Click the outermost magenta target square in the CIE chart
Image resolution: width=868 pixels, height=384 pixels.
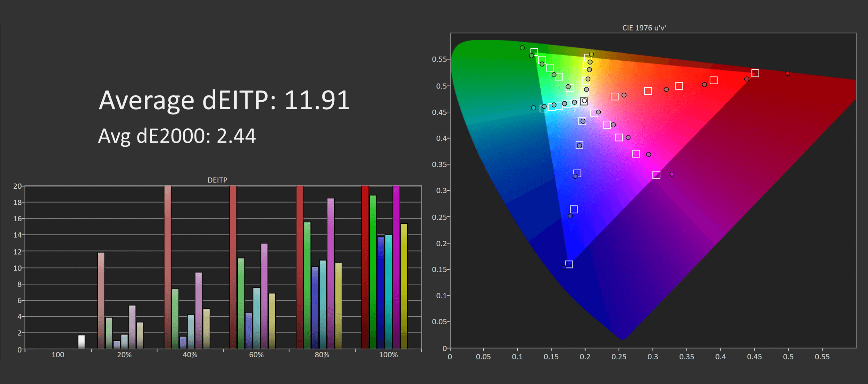(x=656, y=175)
